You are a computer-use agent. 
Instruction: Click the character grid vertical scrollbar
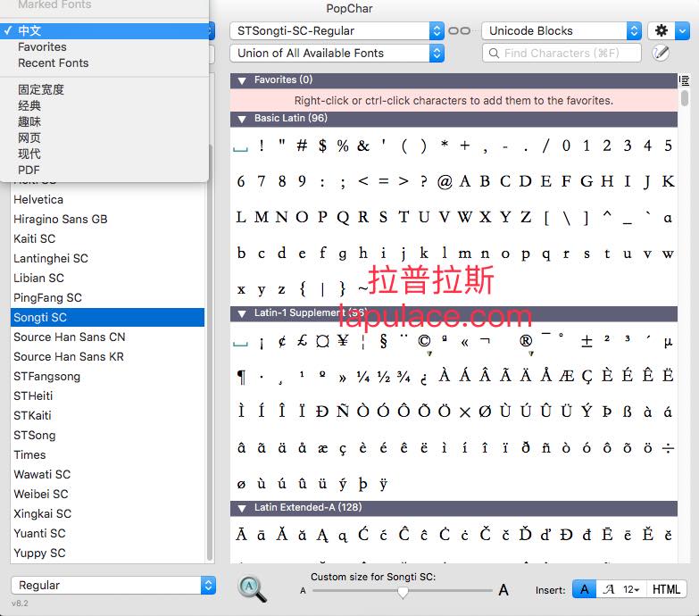coord(685,98)
